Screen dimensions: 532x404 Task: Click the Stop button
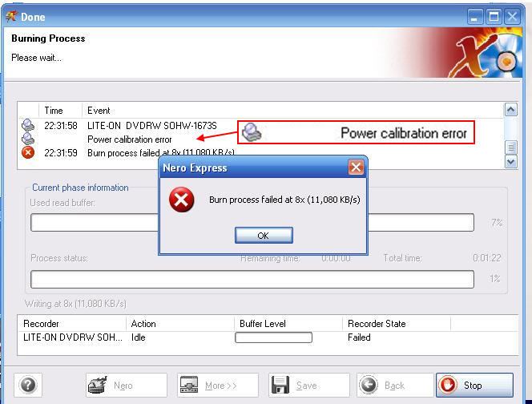(474, 385)
